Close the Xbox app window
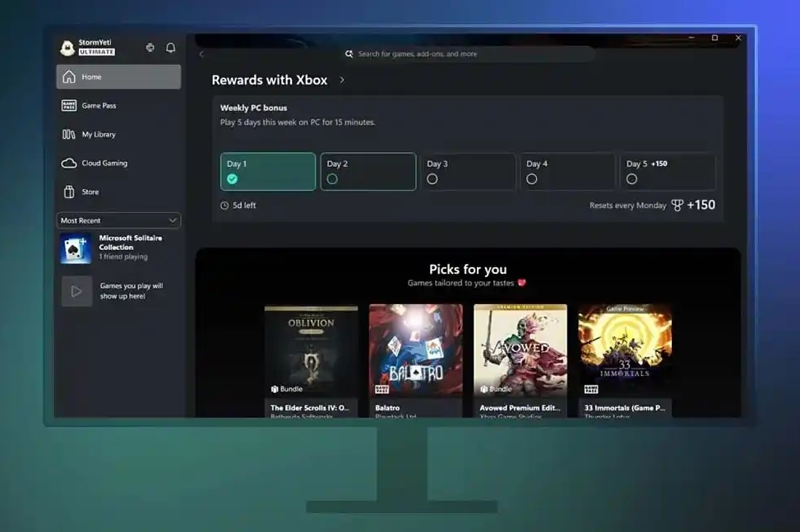 click(738, 38)
